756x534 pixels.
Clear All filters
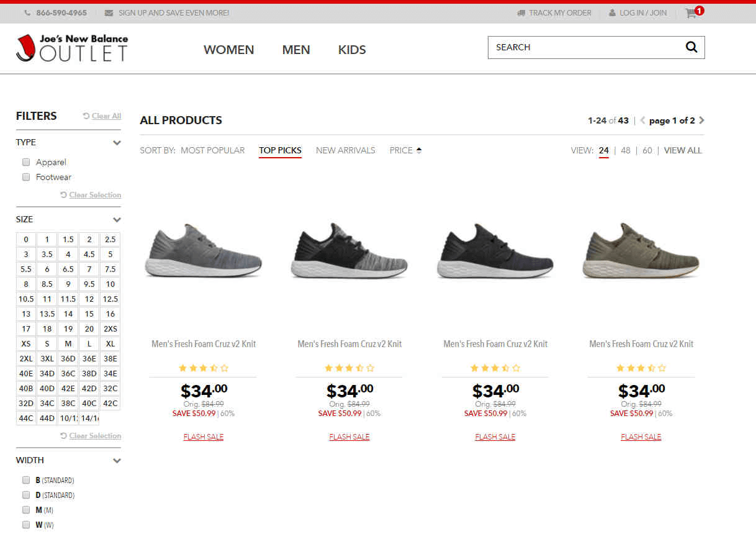click(x=102, y=116)
